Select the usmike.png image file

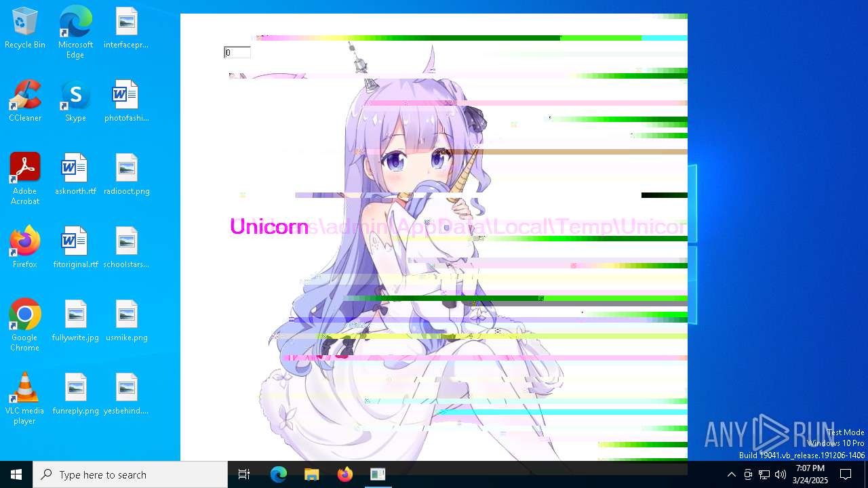126,321
